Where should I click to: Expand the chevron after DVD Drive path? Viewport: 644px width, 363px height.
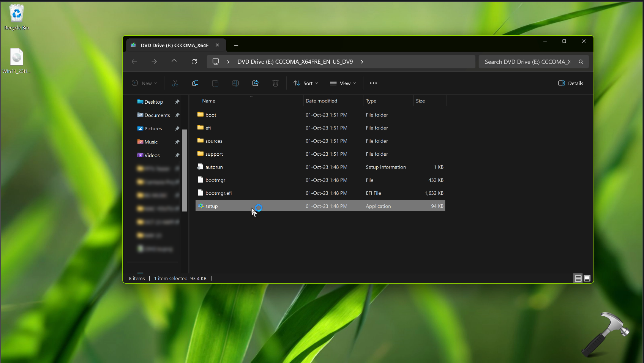[362, 62]
